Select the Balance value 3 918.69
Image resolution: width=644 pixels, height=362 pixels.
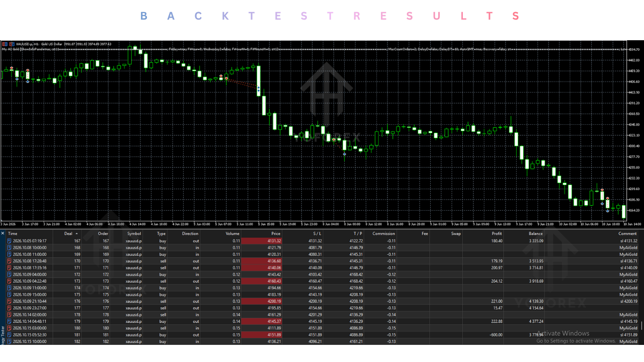coord(536,281)
